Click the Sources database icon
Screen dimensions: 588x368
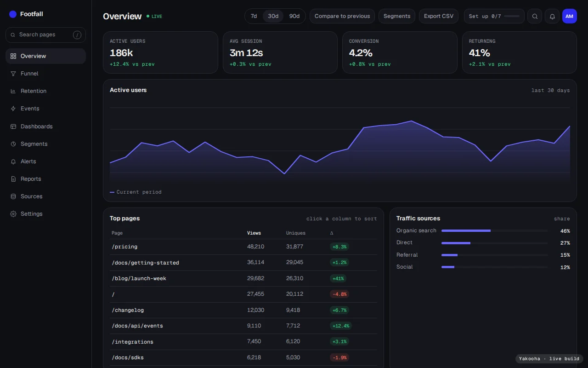click(13, 196)
